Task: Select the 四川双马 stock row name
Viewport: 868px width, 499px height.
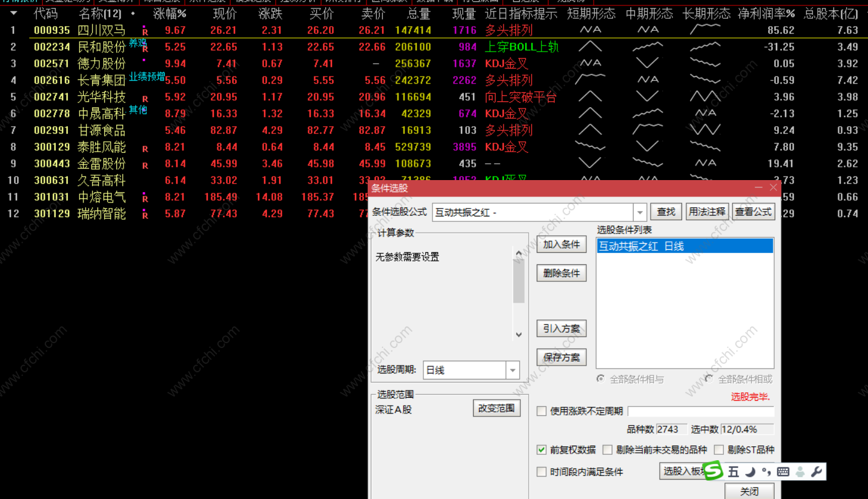Action: point(102,30)
